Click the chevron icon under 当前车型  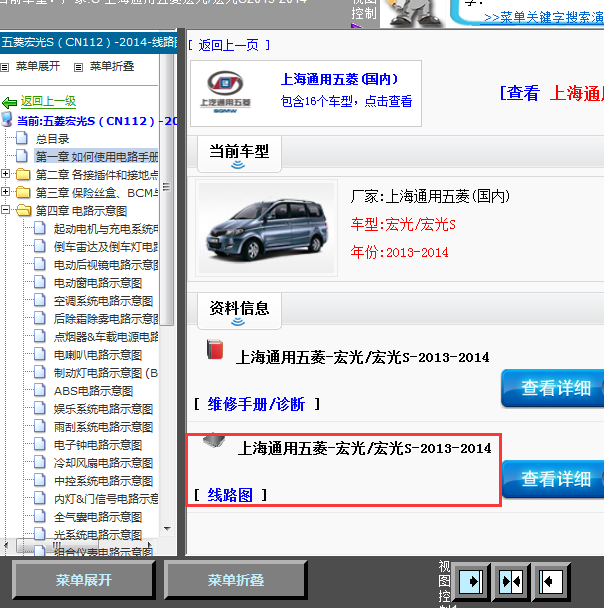click(x=238, y=165)
